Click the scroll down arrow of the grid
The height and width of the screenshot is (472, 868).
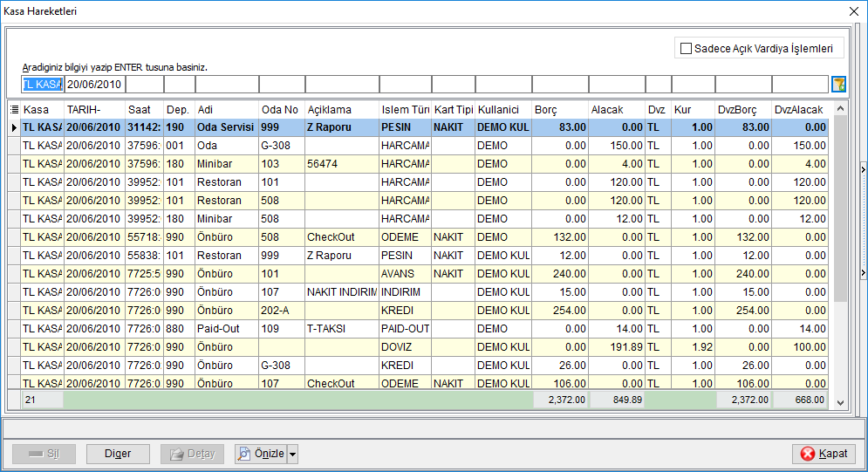(840, 403)
